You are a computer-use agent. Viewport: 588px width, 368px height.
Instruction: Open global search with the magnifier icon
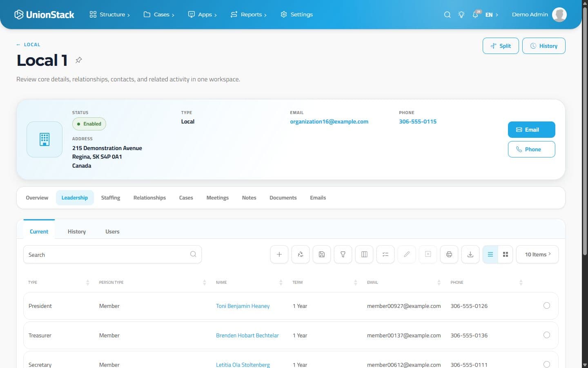[447, 15]
